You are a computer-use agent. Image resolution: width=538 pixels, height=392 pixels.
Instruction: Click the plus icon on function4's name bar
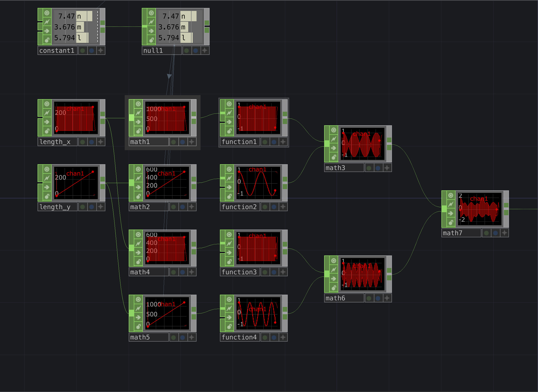pos(283,337)
